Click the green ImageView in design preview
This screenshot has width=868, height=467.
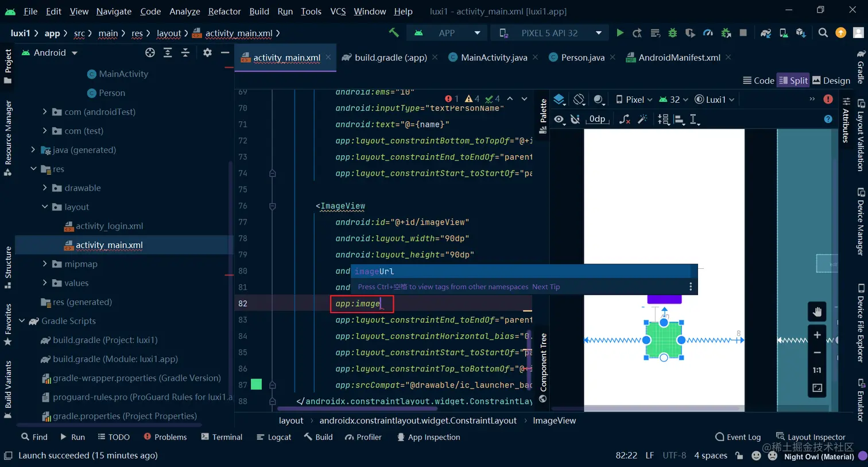[664, 340]
